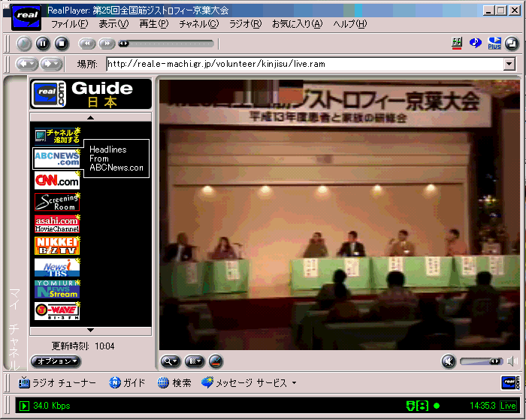The height and width of the screenshot is (420, 526).
Task: Select the Nikkei BizTV channel
Action: tap(56, 246)
